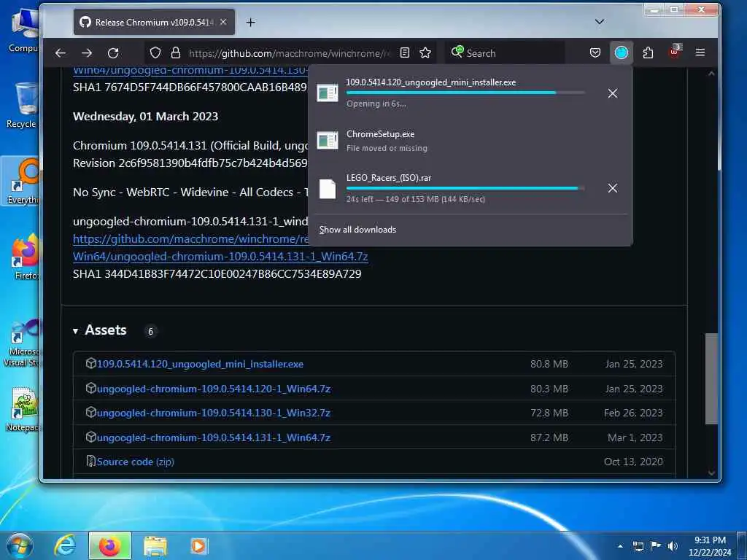Open the Windows Start menu

pos(19,545)
